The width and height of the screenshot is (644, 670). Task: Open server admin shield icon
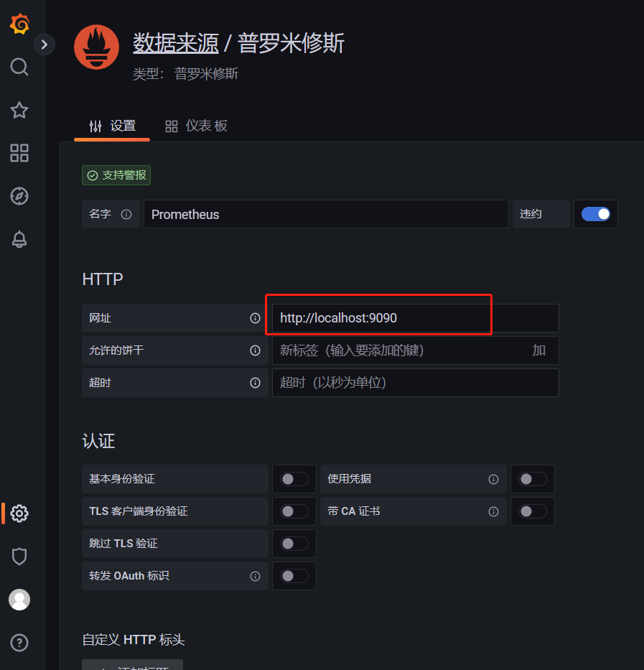click(19, 557)
